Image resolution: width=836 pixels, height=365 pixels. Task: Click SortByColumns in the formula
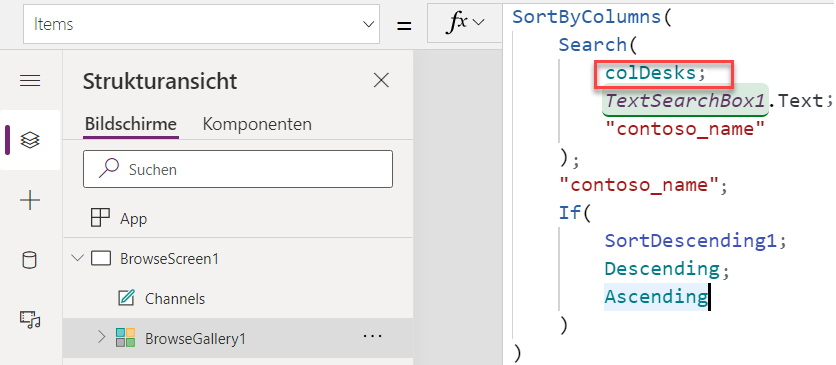click(587, 17)
